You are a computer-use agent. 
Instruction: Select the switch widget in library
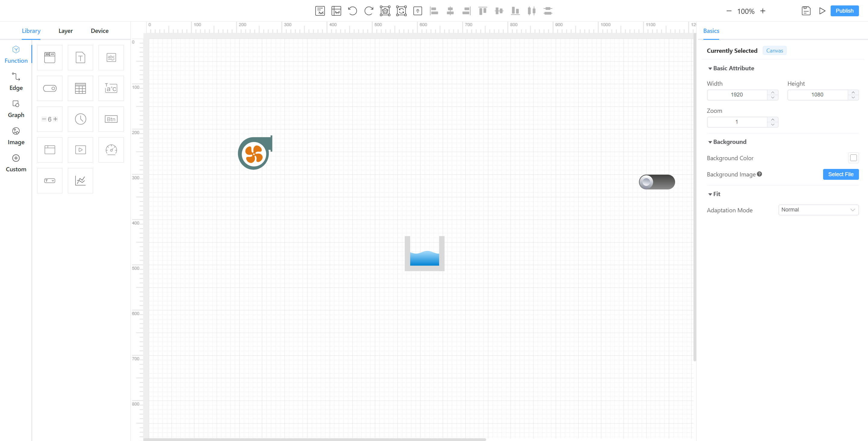(x=49, y=88)
